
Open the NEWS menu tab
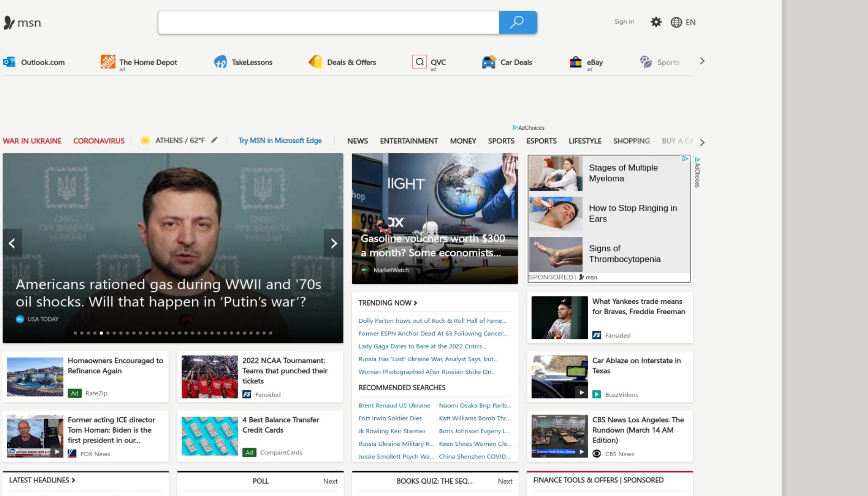point(358,141)
